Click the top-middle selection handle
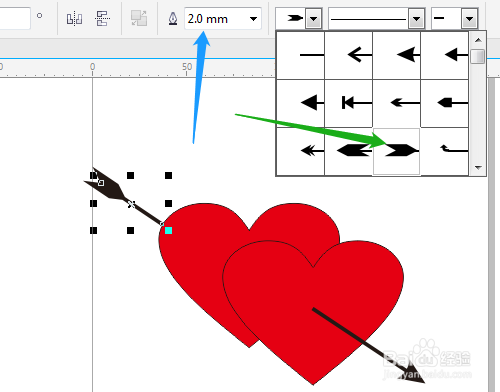The height and width of the screenshot is (392, 500). [130, 175]
